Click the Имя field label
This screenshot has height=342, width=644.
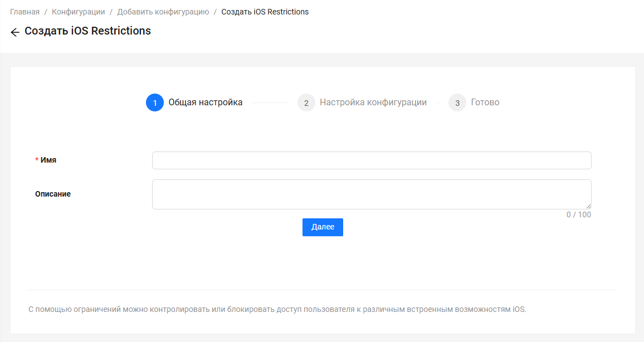point(48,160)
